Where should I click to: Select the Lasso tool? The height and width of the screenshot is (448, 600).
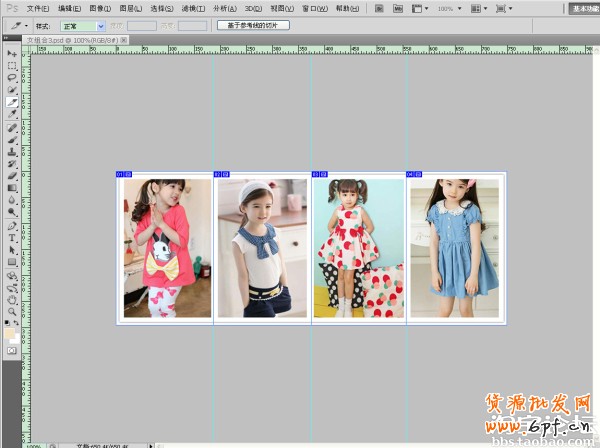click(x=12, y=77)
